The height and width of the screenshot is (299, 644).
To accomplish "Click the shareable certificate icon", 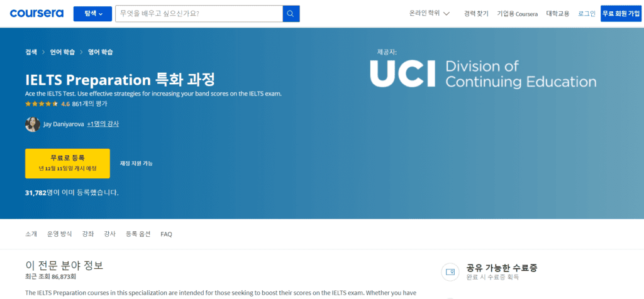I will tap(450, 272).
